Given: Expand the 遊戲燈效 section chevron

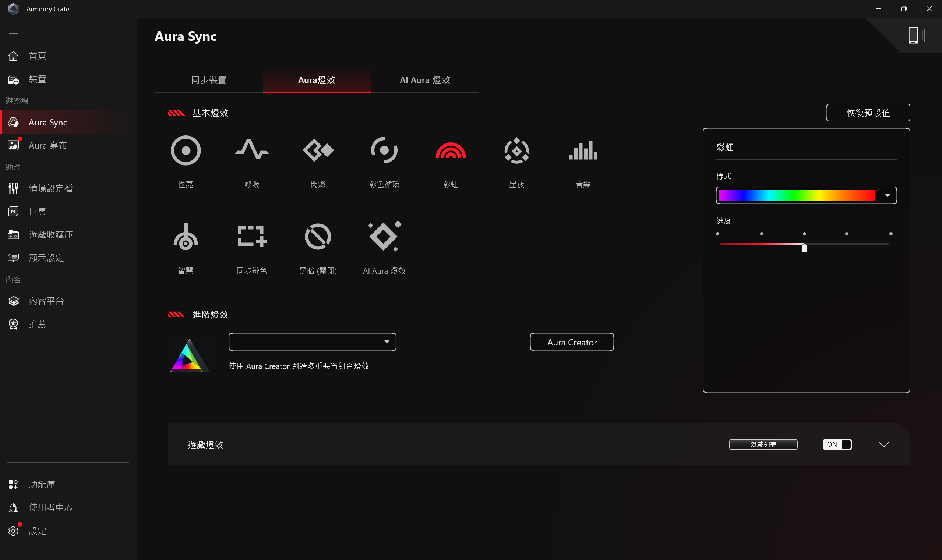Looking at the screenshot, I should 884,444.
